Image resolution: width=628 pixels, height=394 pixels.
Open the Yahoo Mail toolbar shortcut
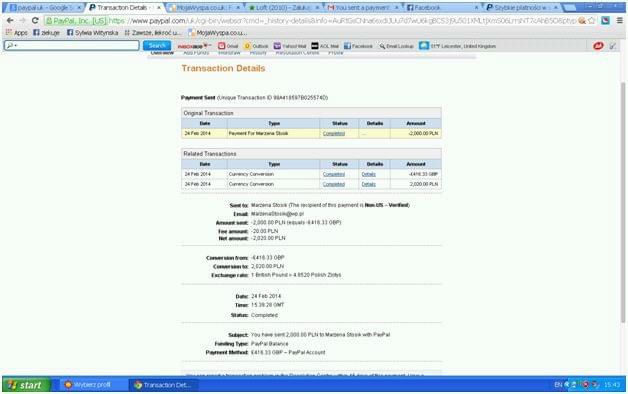290,46
